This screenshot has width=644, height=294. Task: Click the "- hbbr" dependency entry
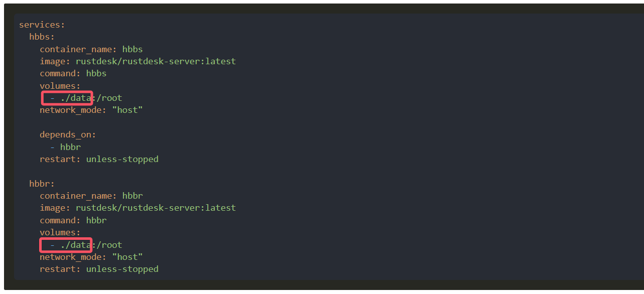click(x=65, y=147)
